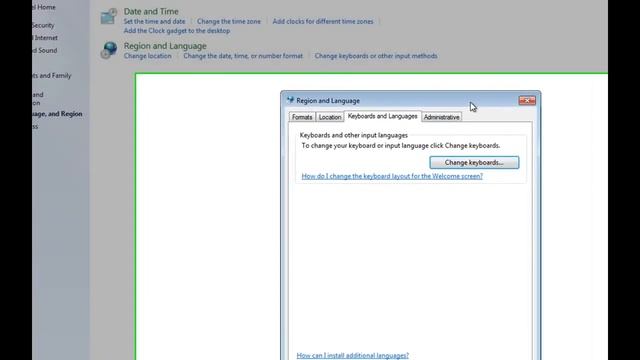The height and width of the screenshot is (360, 640).
Task: Click the Region and Language dialog title icon
Action: pos(290,100)
